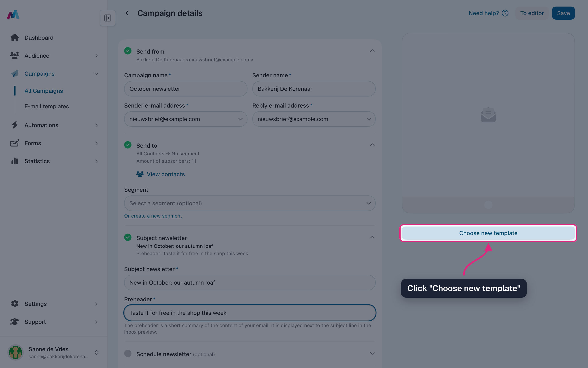Collapse the Campaigns menu chevron
588x368 pixels.
(96, 74)
